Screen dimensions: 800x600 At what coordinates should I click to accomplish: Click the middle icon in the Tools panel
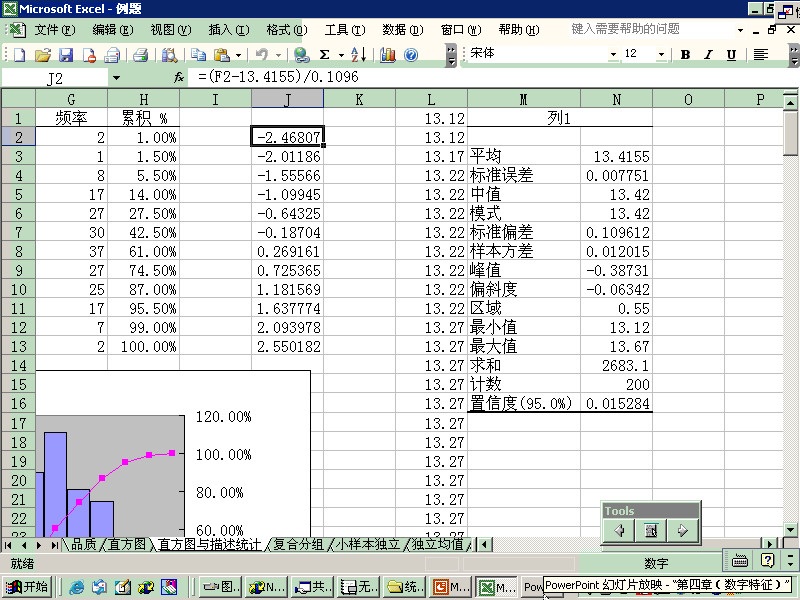pos(651,531)
